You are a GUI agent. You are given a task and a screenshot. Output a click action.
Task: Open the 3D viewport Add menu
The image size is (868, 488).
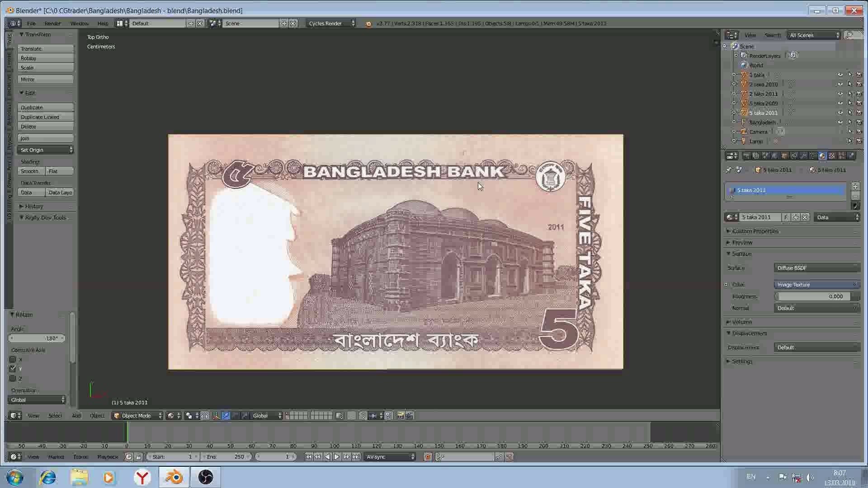pyautogui.click(x=76, y=416)
